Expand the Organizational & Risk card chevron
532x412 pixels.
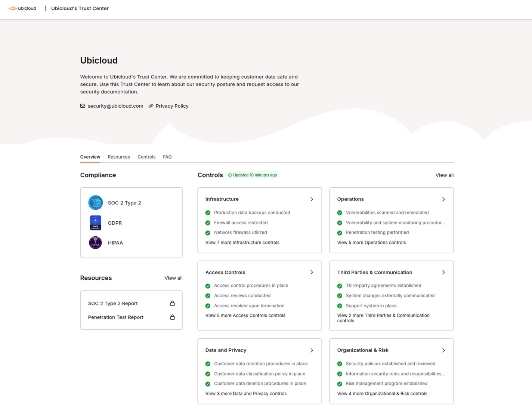click(x=443, y=350)
